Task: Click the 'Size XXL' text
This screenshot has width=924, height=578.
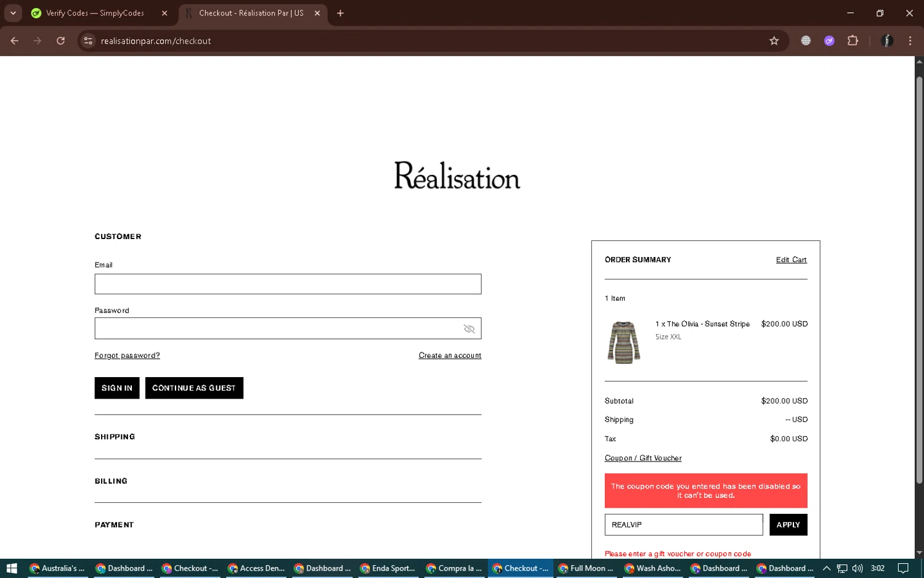Action: (668, 337)
